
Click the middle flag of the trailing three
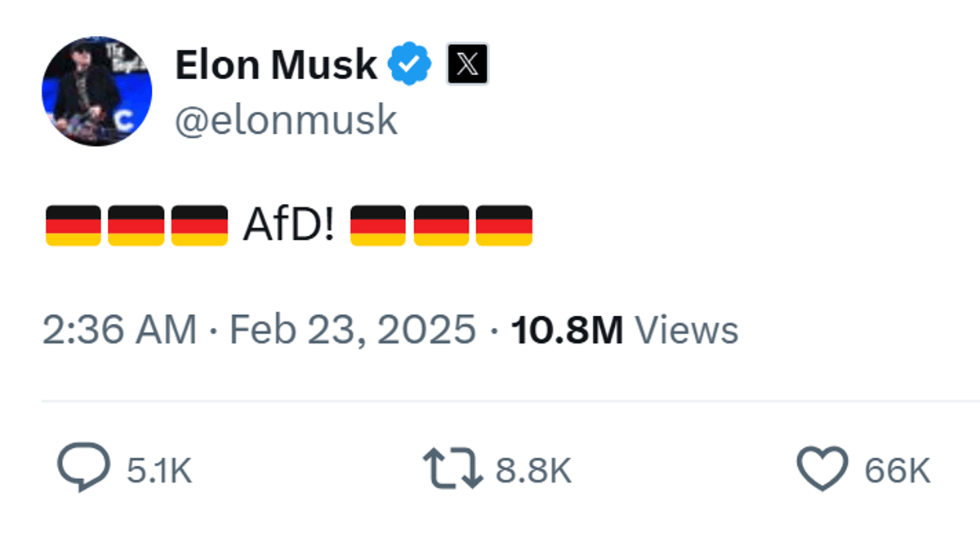click(x=441, y=225)
